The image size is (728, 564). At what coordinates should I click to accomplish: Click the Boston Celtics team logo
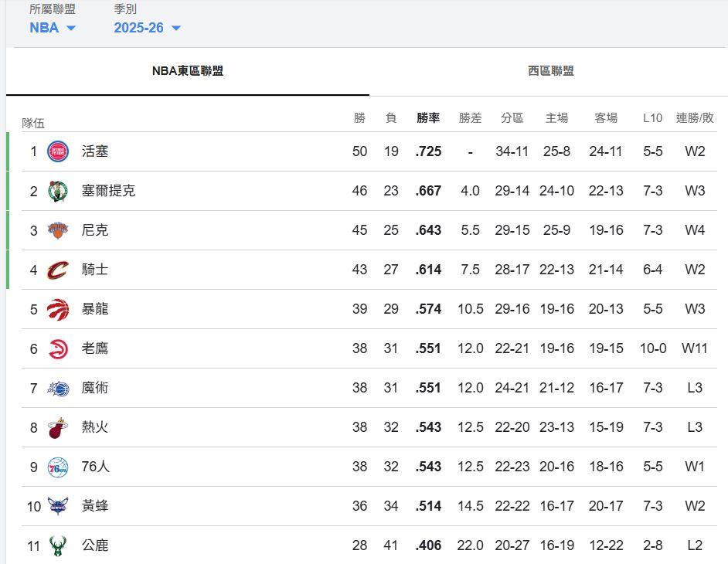pyautogui.click(x=58, y=191)
